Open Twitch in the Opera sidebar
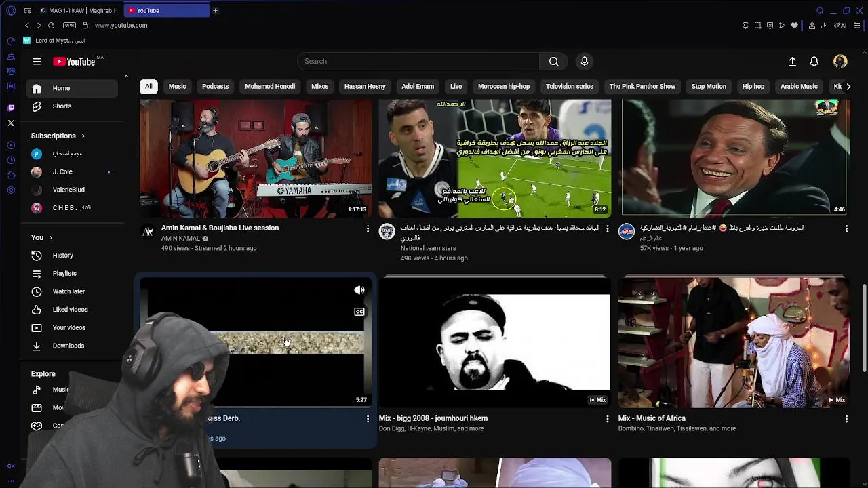This screenshot has height=488, width=868. [x=11, y=108]
